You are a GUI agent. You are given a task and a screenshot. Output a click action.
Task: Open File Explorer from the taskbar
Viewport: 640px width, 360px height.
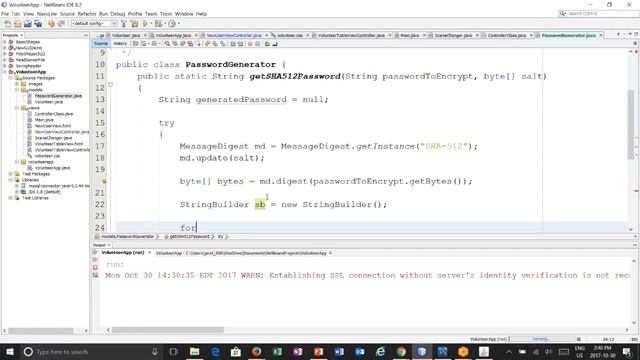point(195,351)
